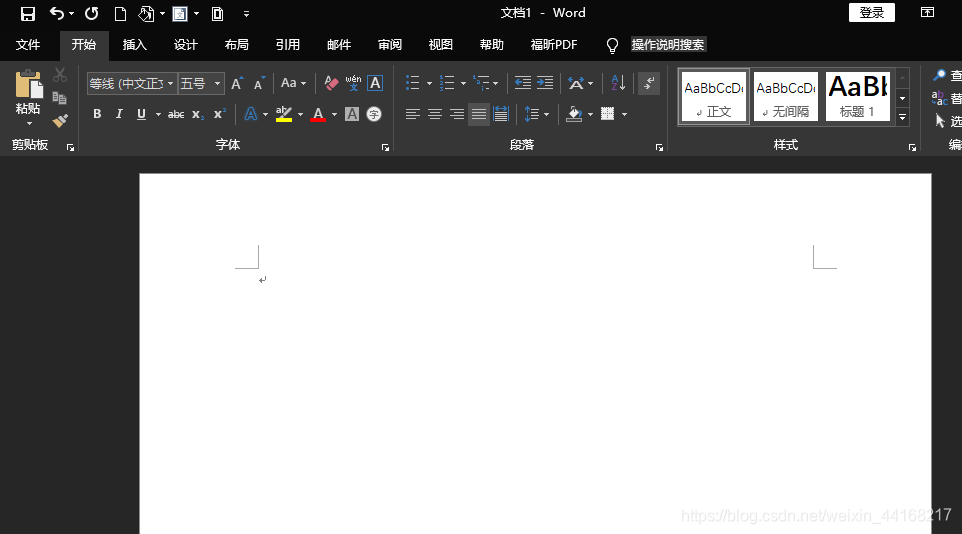The image size is (962, 534).
Task: Decrease font size with the shrink font icon
Action: [259, 83]
